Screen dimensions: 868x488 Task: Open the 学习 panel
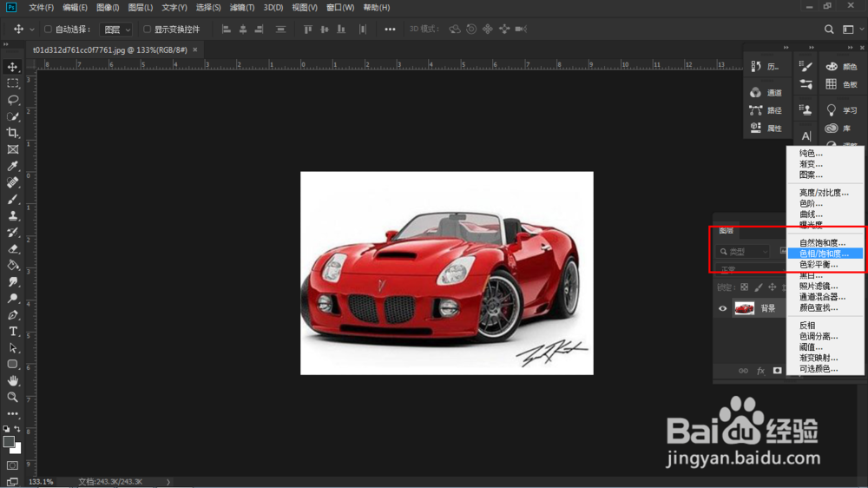pyautogui.click(x=841, y=110)
